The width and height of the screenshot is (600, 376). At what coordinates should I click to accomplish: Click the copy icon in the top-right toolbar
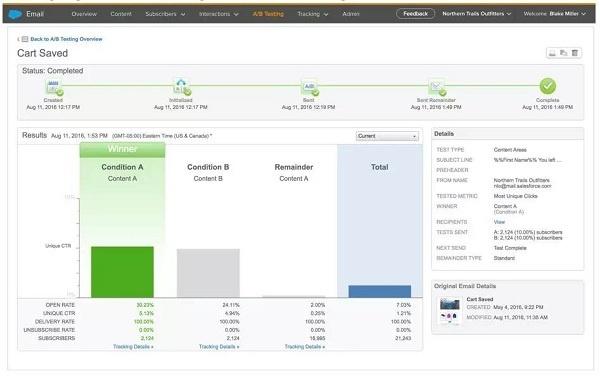(564, 53)
